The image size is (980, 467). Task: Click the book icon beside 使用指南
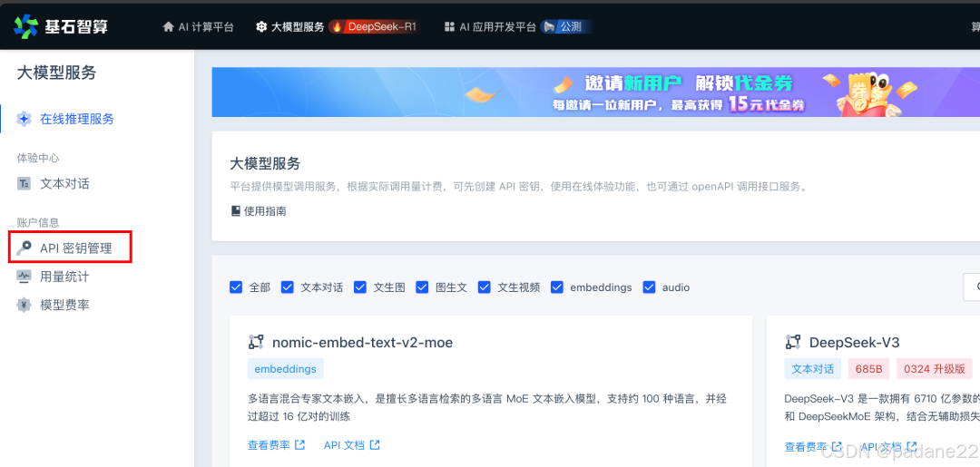point(236,211)
